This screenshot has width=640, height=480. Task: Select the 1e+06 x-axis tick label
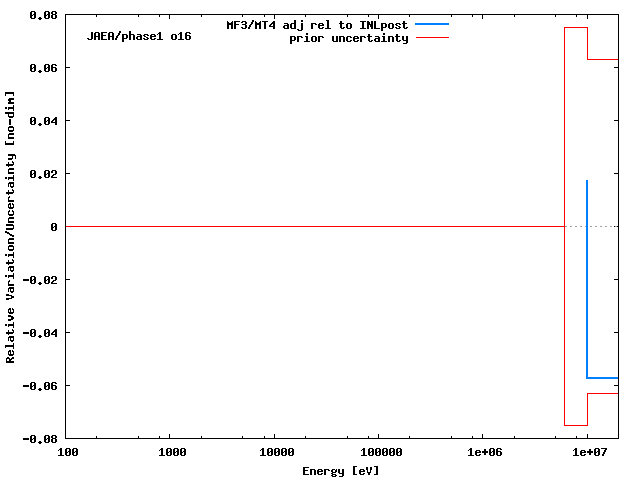point(483,453)
